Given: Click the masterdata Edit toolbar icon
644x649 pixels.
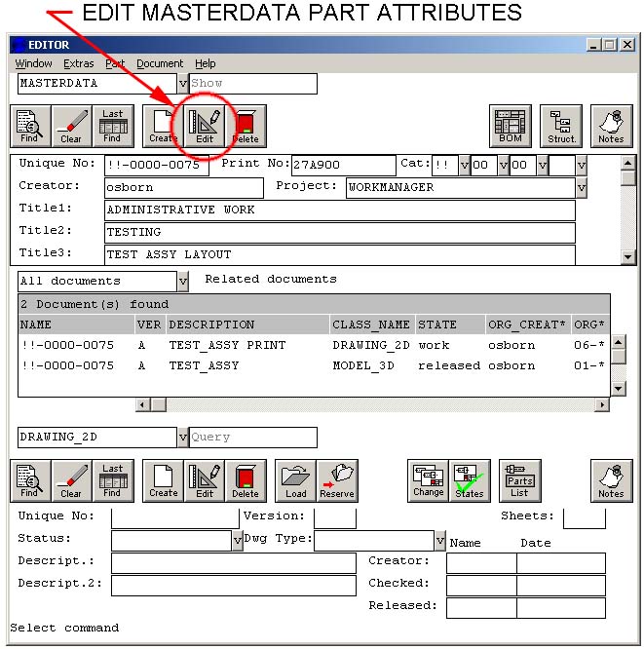Looking at the screenshot, I should click(205, 127).
